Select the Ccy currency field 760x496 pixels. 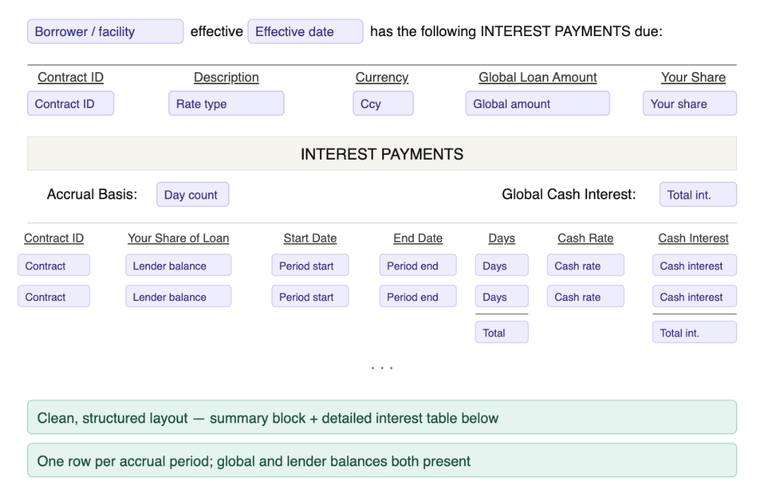pos(382,104)
